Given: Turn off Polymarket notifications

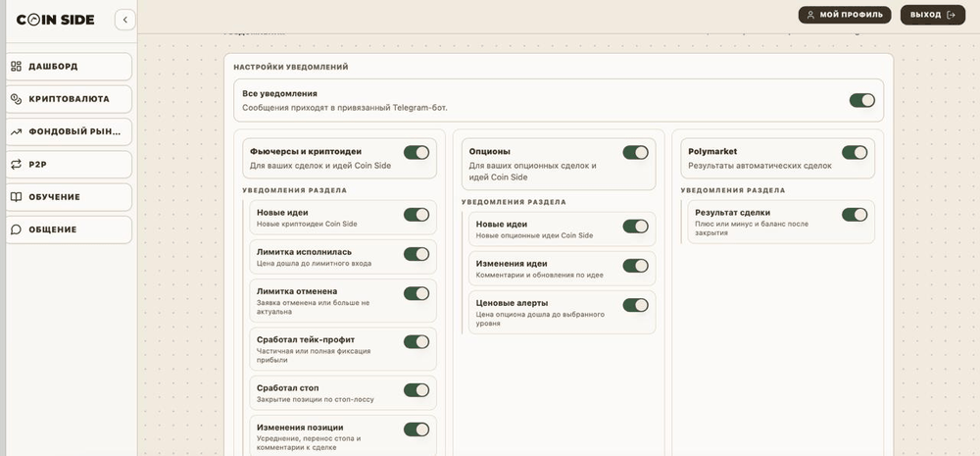Looking at the screenshot, I should (x=855, y=152).
